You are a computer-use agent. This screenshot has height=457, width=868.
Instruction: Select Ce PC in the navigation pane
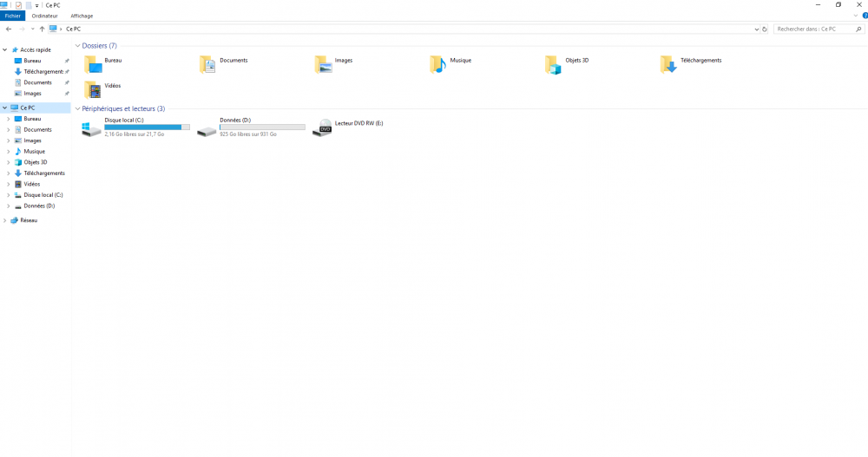coord(36,108)
